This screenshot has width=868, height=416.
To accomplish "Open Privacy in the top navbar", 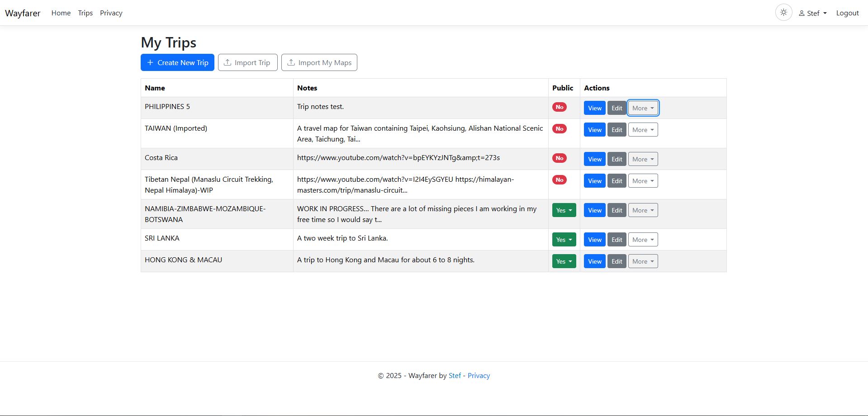I will pyautogui.click(x=111, y=13).
